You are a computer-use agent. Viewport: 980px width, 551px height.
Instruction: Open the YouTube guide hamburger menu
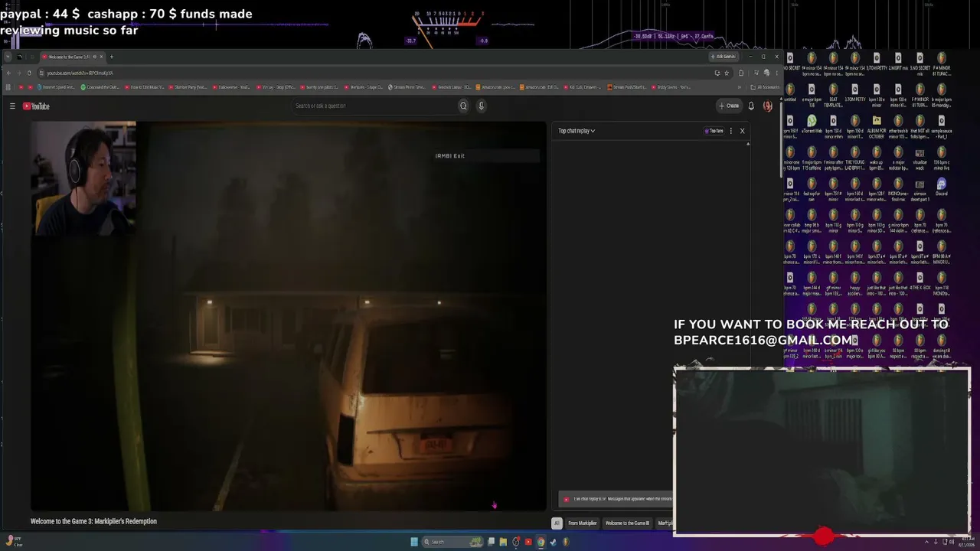click(x=12, y=106)
